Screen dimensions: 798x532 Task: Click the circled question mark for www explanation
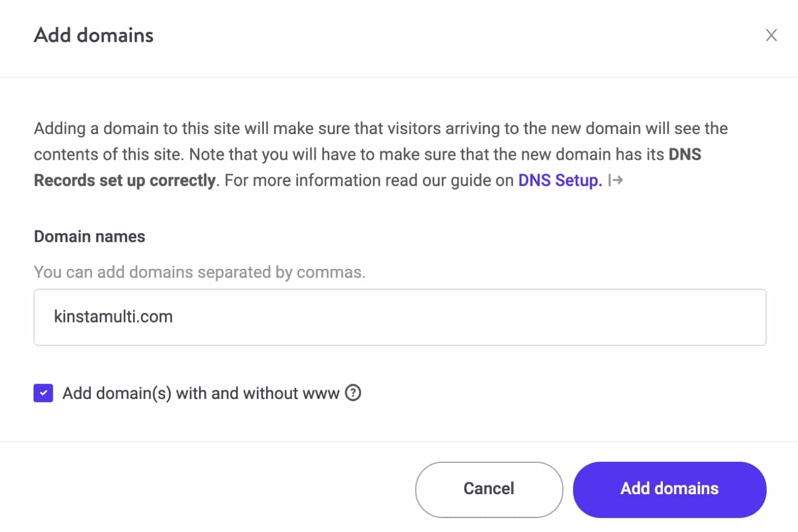(x=352, y=393)
